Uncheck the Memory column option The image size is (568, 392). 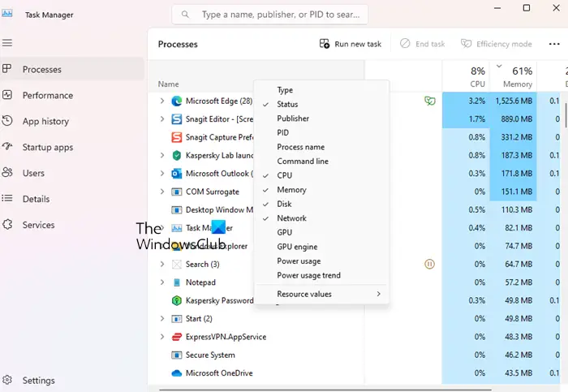click(322, 190)
